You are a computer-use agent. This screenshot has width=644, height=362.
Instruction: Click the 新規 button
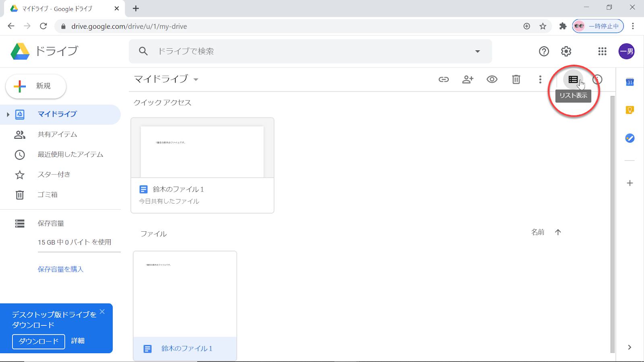36,86
